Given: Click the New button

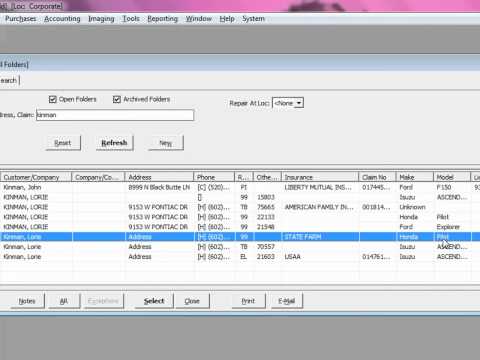Looking at the screenshot, I should click(166, 143).
